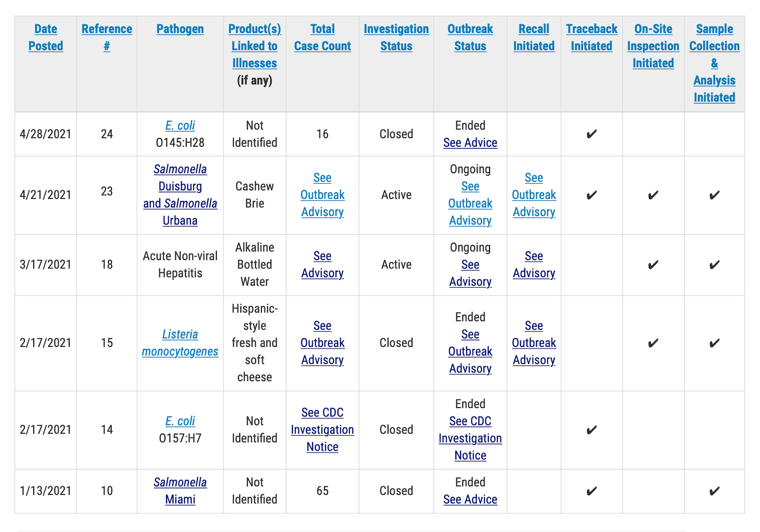Click the Recall Initiated column header
This screenshot has height=532, width=760.
coord(534,37)
